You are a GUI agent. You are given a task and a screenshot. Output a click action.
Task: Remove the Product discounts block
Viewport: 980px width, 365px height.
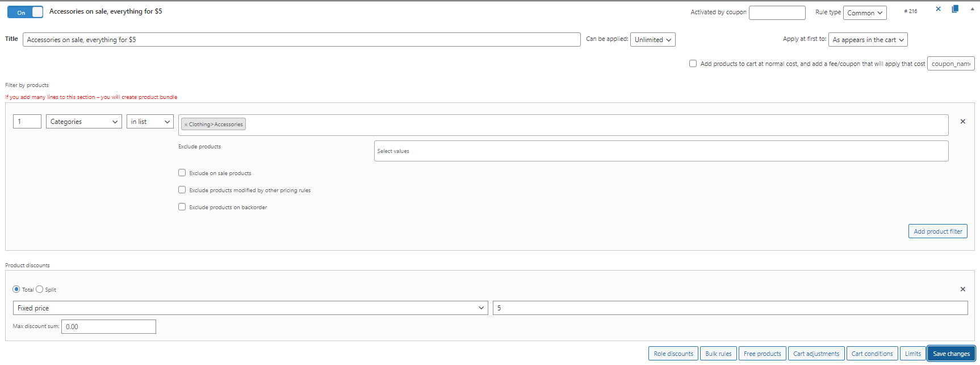tap(963, 289)
